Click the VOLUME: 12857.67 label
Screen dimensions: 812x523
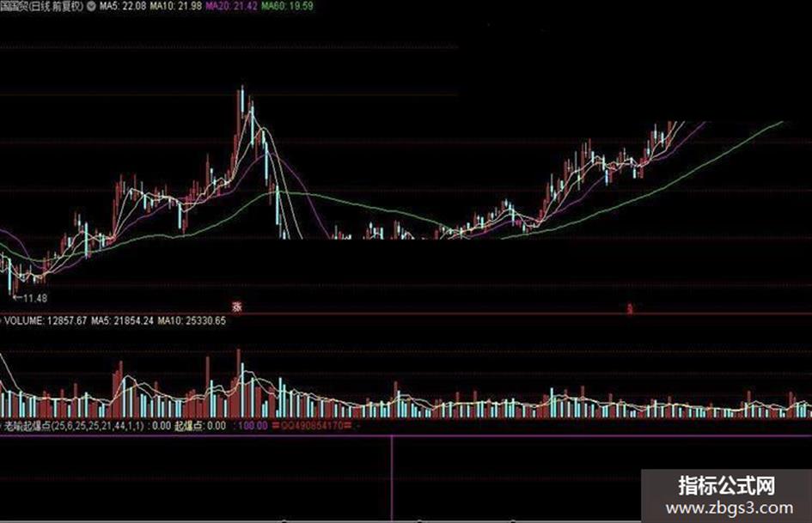coord(46,321)
